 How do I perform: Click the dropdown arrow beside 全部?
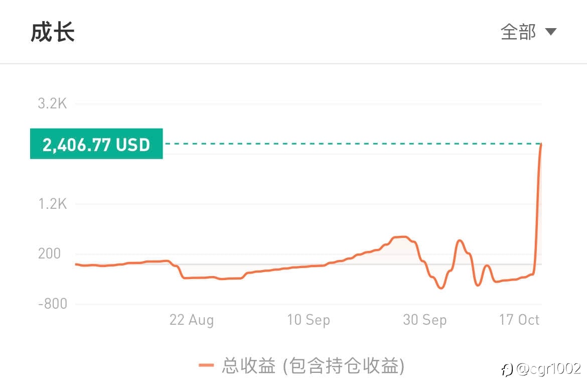click(x=551, y=32)
